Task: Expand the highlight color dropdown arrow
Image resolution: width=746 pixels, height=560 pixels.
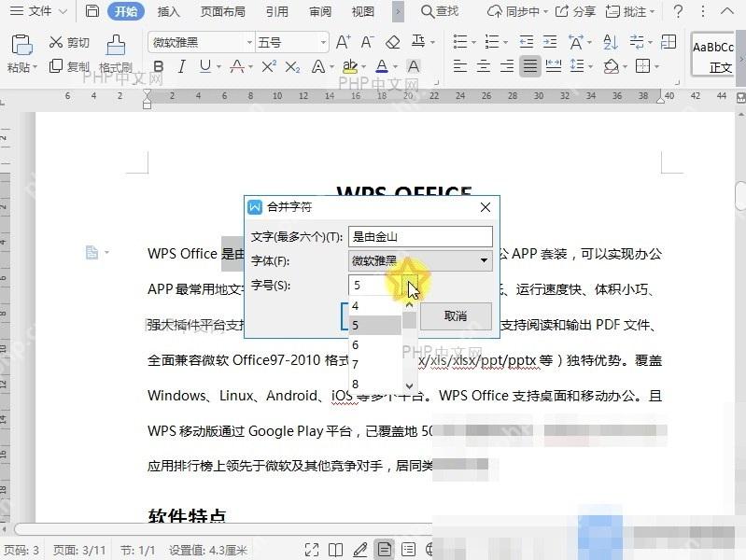Action: tap(364, 66)
